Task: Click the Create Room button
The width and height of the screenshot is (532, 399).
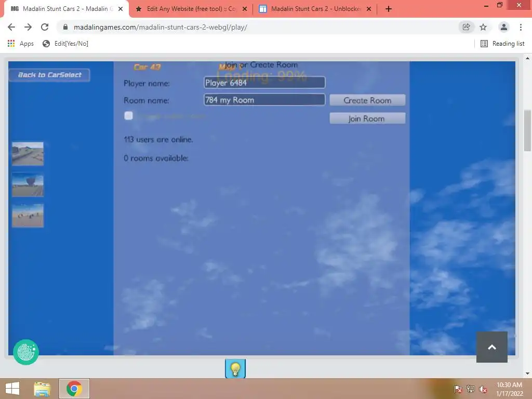Action: (367, 100)
